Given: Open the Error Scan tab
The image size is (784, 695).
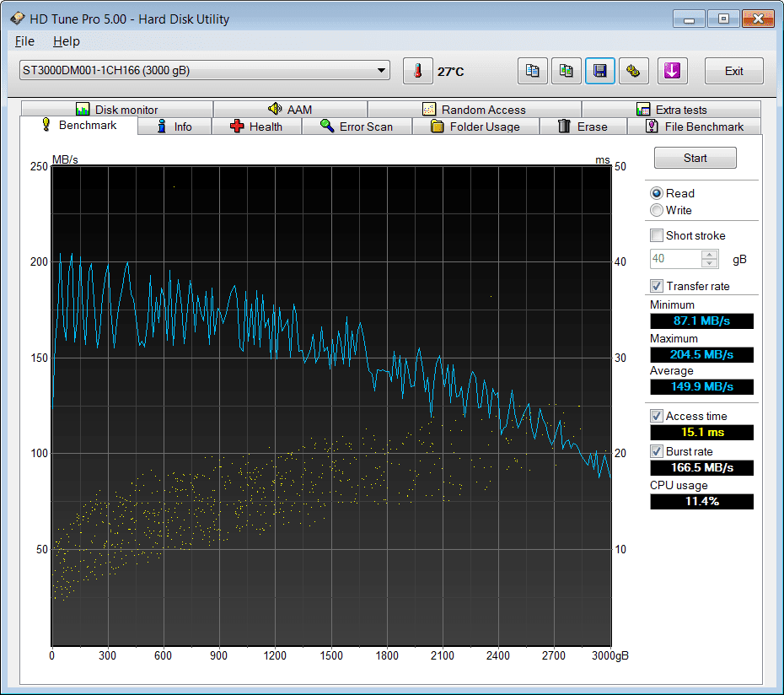Looking at the screenshot, I should [x=357, y=127].
